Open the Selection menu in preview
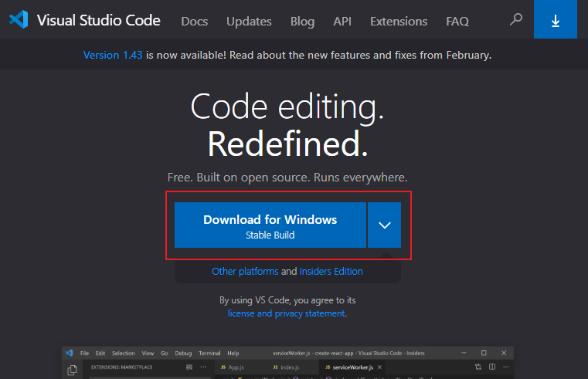Image resolution: width=588 pixels, height=379 pixels. (x=124, y=354)
